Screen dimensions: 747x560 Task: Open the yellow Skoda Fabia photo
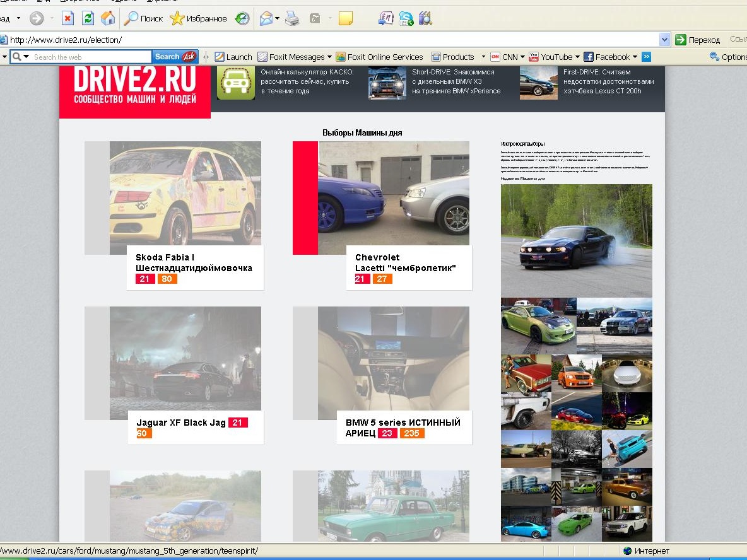coord(185,194)
